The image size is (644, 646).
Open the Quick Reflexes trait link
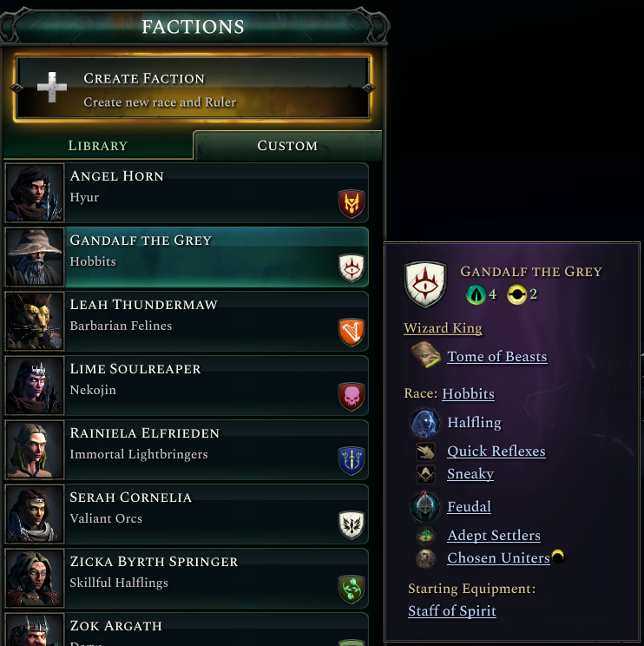click(x=496, y=452)
